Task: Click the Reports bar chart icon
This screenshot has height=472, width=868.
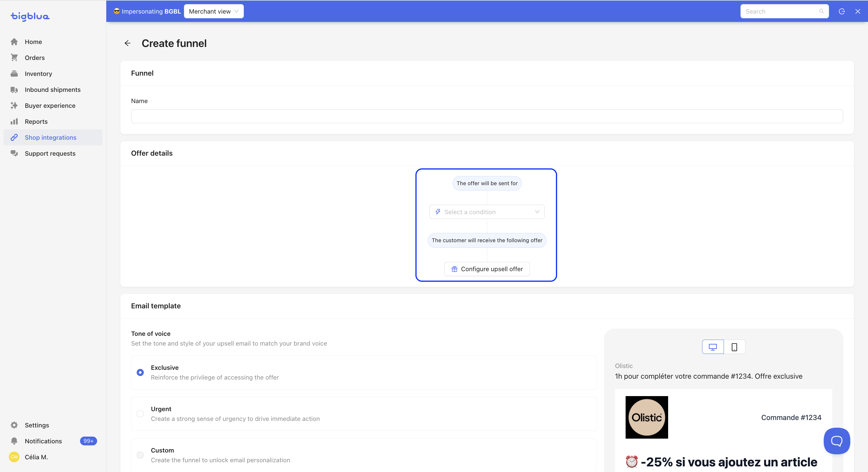Action: 14,121
